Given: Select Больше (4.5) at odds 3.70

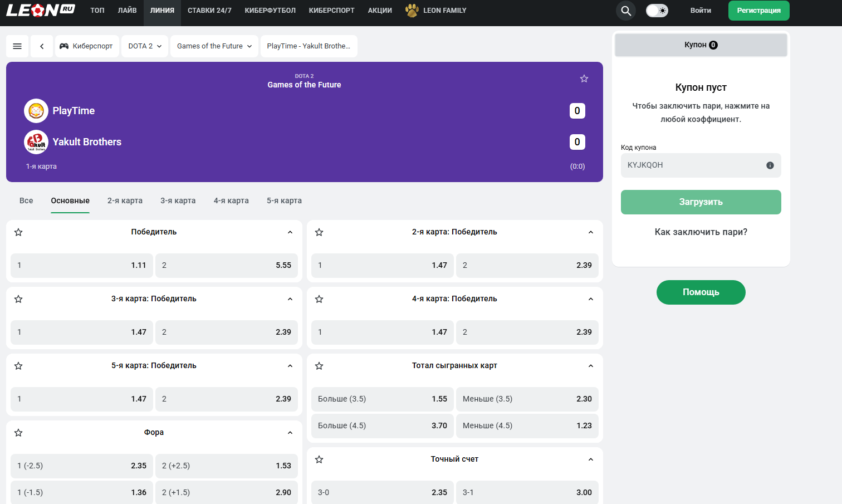Looking at the screenshot, I should coord(383,426).
